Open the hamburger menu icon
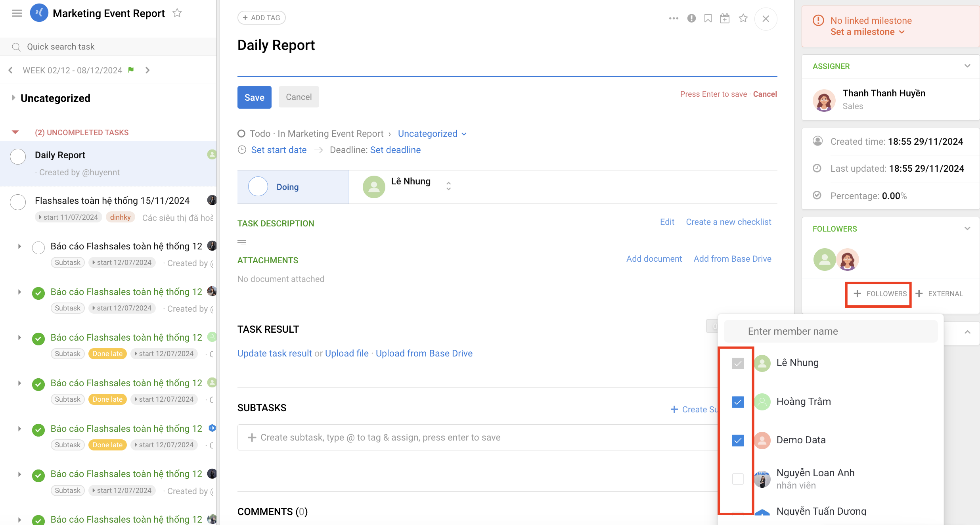The height and width of the screenshot is (525, 980). (x=17, y=13)
